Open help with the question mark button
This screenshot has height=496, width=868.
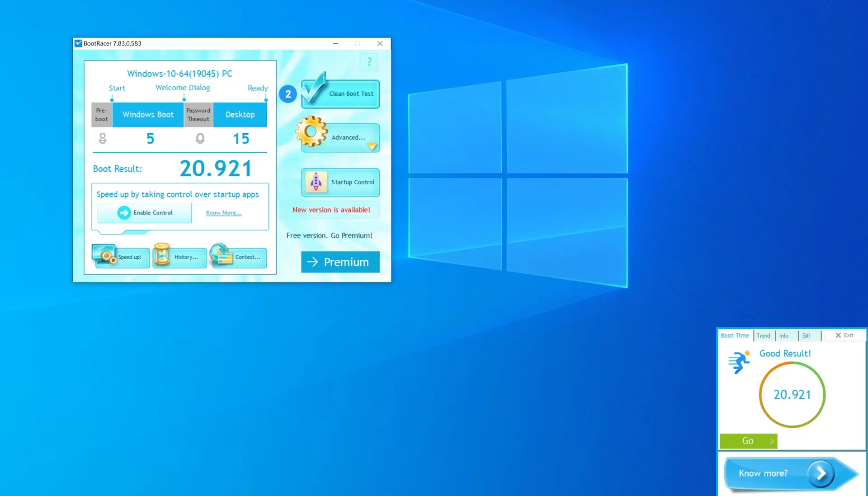[x=369, y=62]
